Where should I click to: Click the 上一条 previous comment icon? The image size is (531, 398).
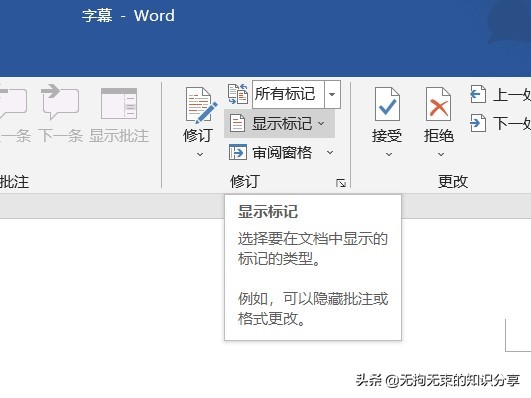click(13, 103)
